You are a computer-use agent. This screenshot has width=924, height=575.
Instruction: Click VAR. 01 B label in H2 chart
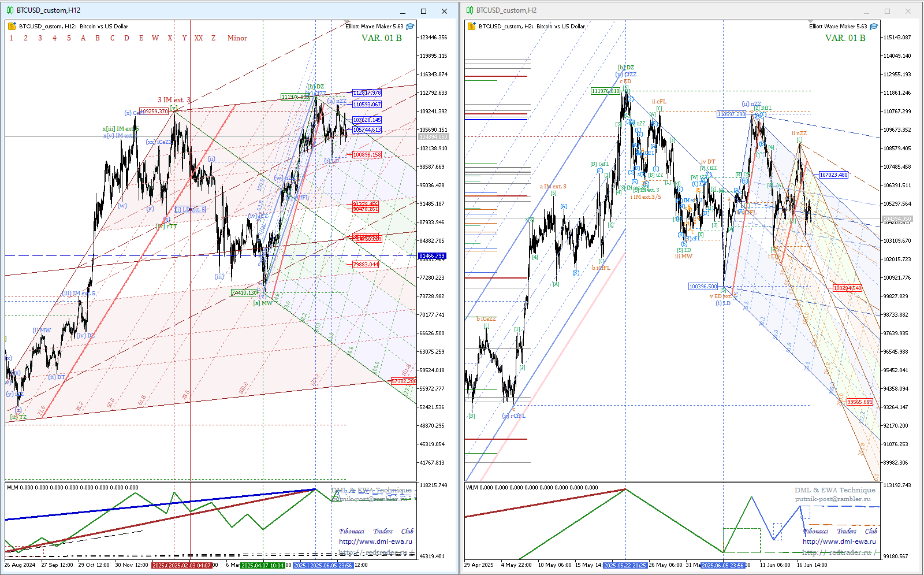point(845,38)
